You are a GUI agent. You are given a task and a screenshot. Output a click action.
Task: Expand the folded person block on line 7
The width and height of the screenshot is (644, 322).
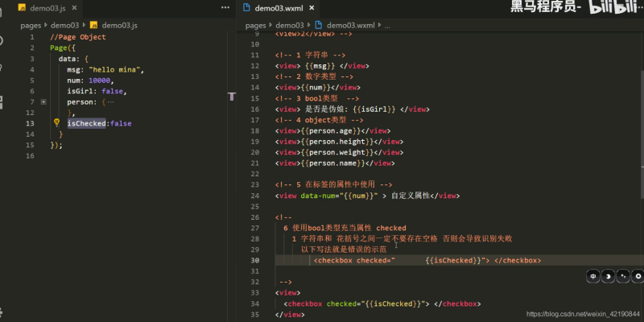pos(43,102)
